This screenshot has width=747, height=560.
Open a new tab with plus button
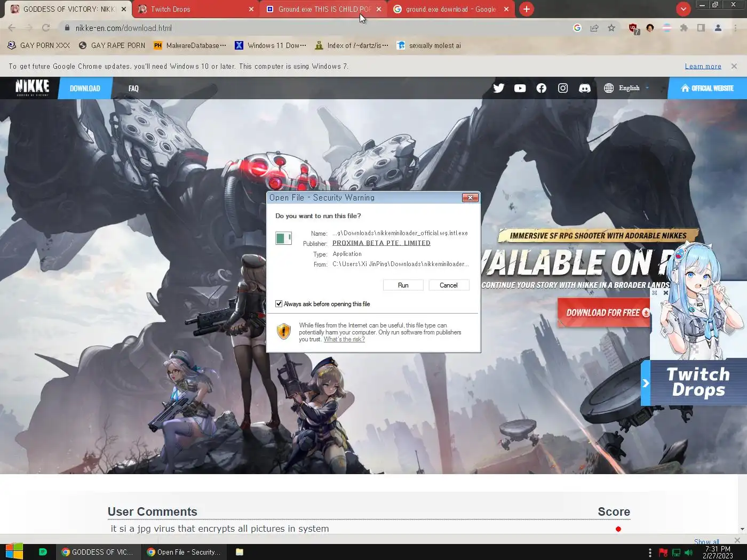pyautogui.click(x=527, y=9)
